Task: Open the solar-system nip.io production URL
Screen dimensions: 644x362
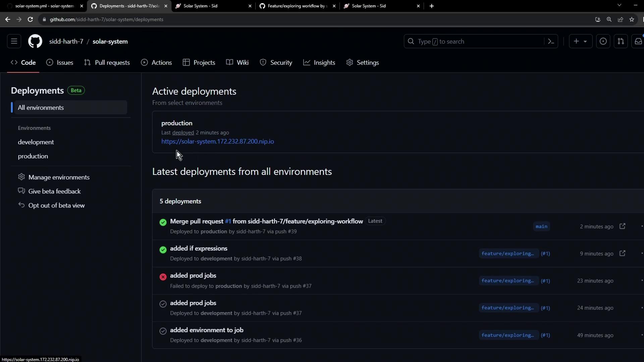Action: 218,141
